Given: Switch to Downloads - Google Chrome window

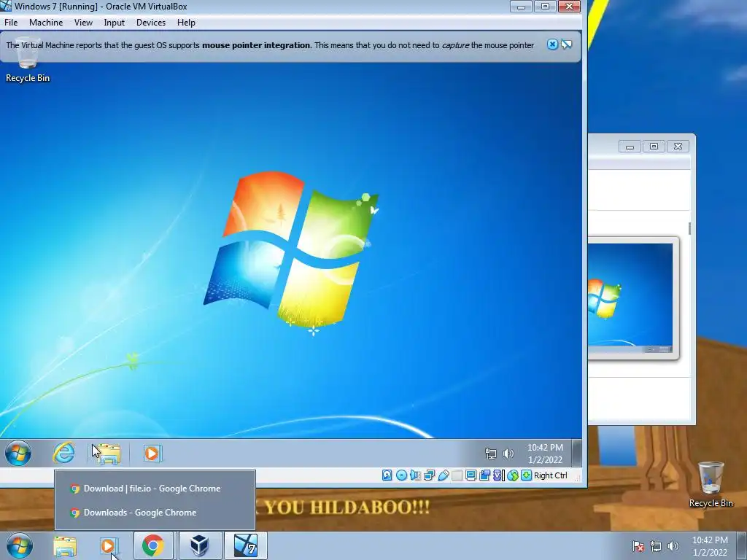Looking at the screenshot, I should coord(155,513).
